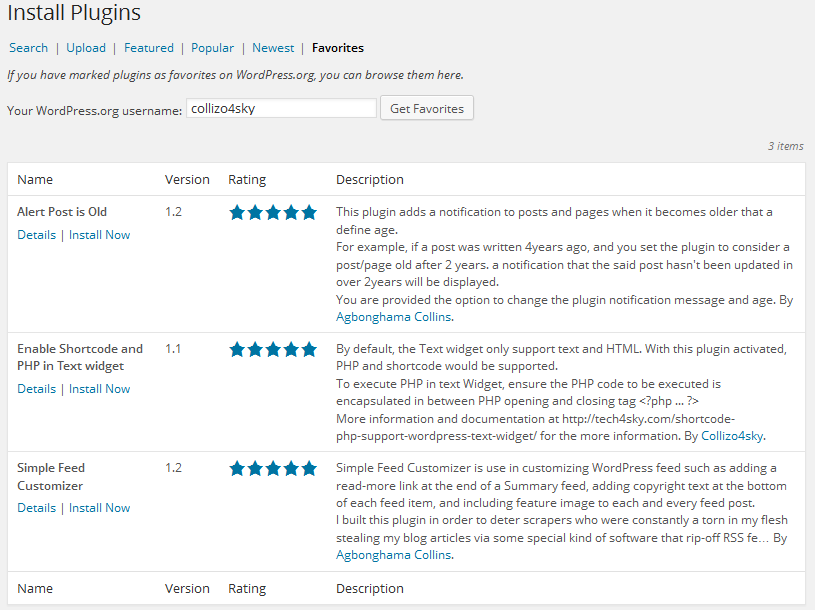The height and width of the screenshot is (610, 815).
Task: Open Agbonghama Collins link under Alert Post description
Action: coord(394,317)
